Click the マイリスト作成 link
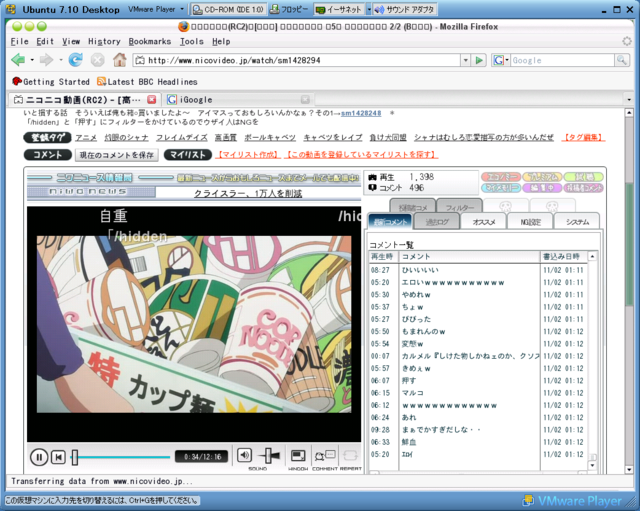This screenshot has width=640, height=511. 248,155
